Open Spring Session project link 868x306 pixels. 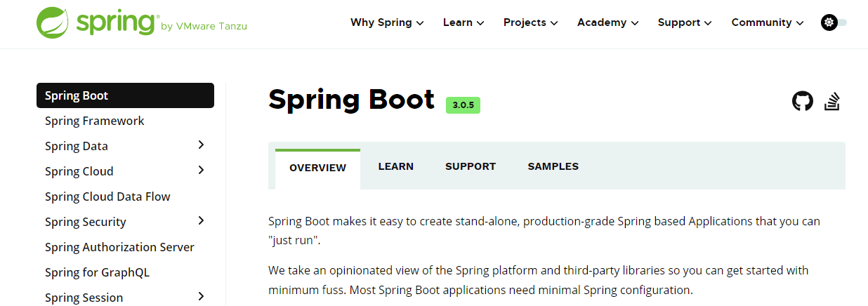coord(84,298)
